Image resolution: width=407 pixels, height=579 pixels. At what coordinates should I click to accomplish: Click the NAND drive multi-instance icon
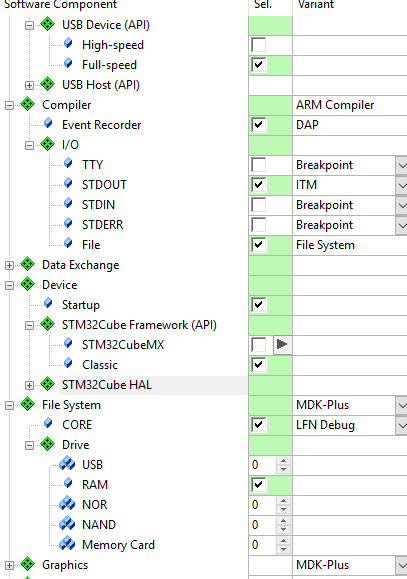[x=67, y=524]
